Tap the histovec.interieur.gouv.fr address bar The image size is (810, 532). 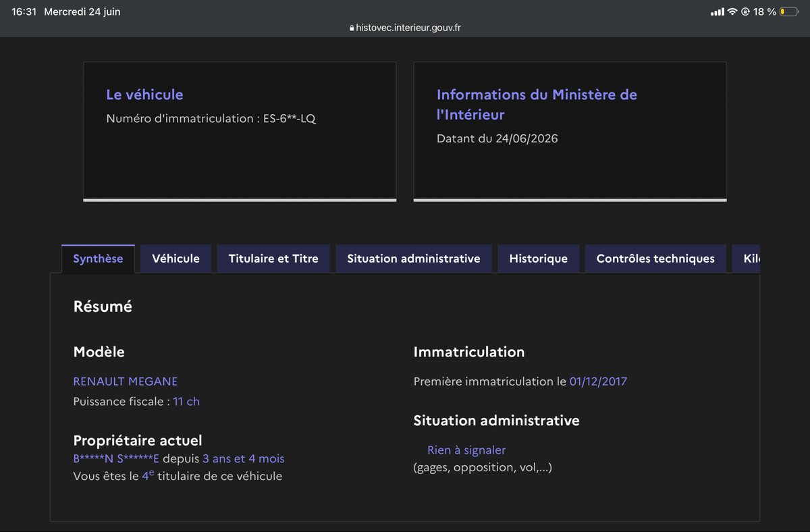click(405, 28)
